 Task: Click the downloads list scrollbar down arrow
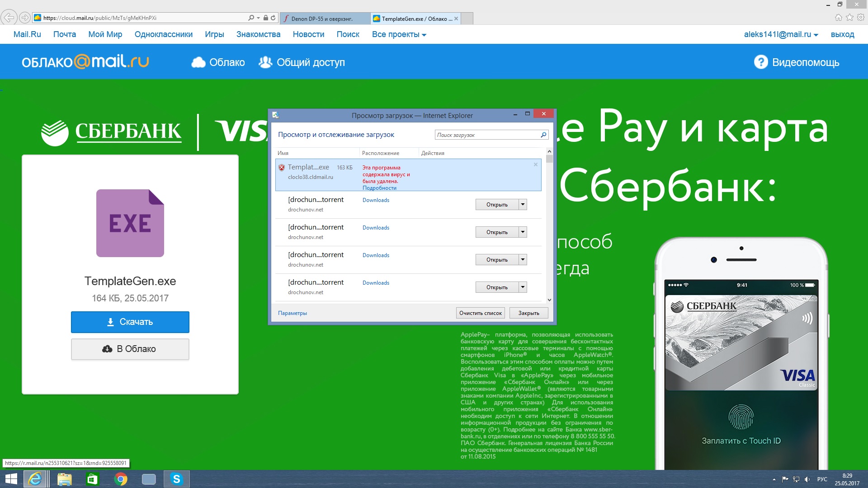pyautogui.click(x=549, y=300)
